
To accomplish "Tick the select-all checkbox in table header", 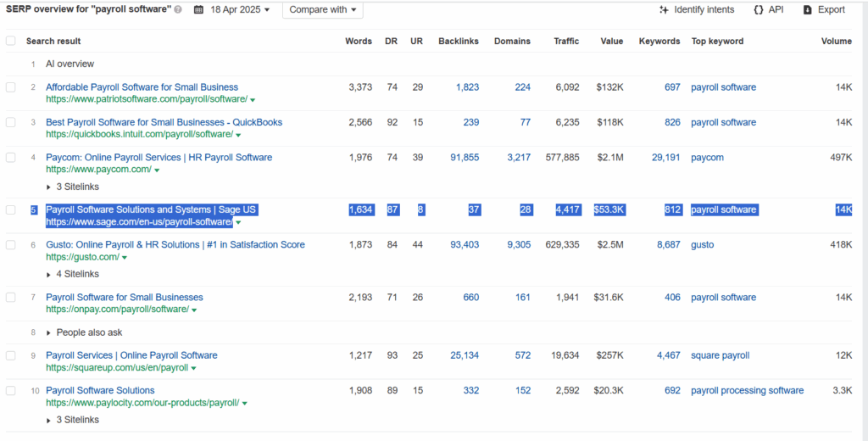I will pos(10,41).
